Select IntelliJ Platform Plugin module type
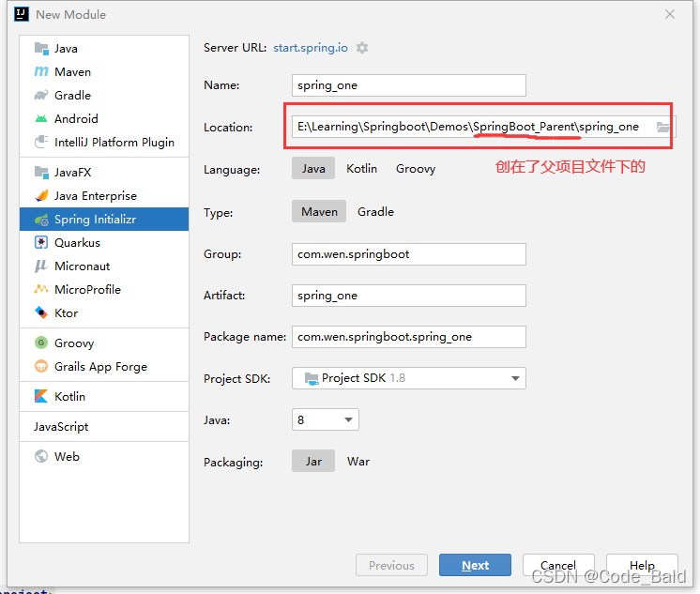The width and height of the screenshot is (700, 594). click(104, 142)
